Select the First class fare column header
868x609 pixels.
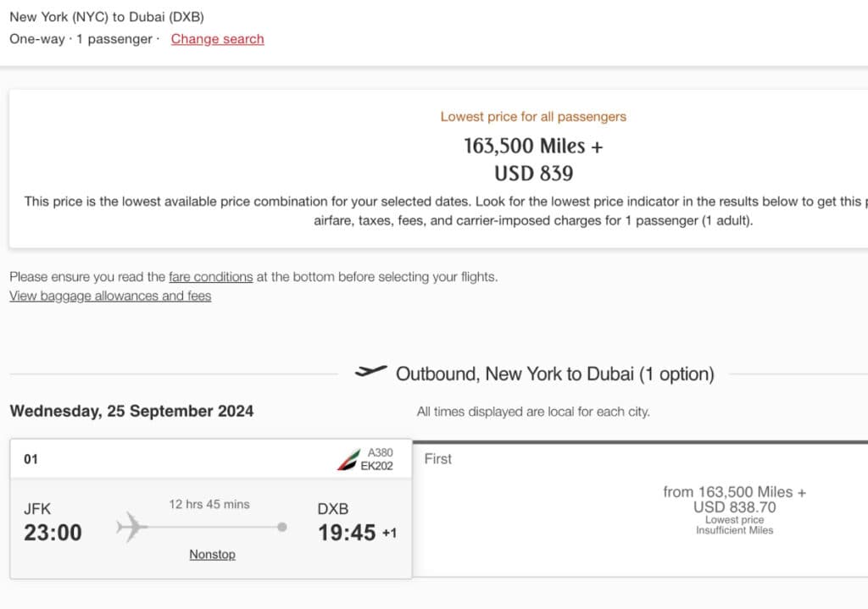(x=438, y=459)
